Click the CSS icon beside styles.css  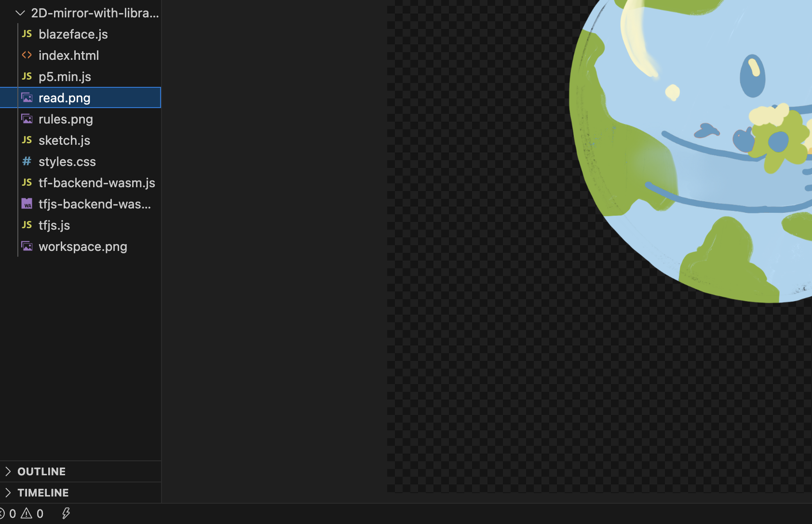27,161
